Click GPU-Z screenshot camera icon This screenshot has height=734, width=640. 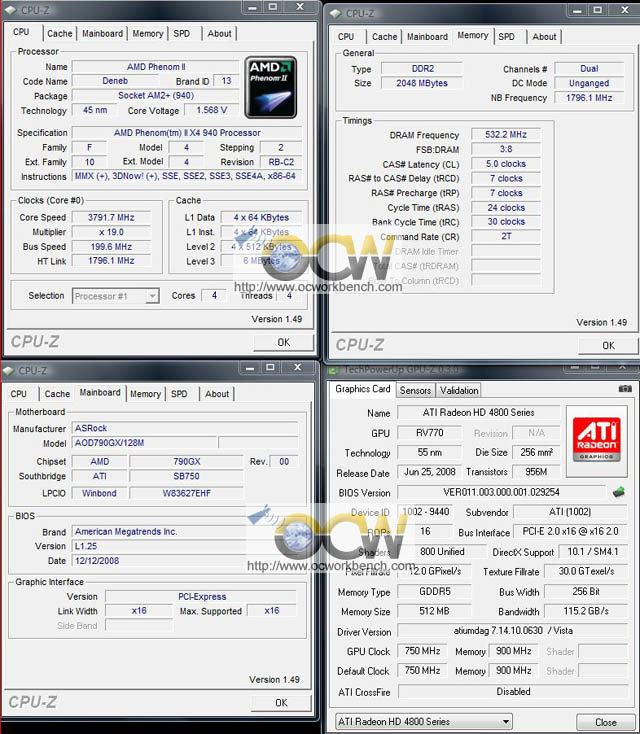(625, 389)
